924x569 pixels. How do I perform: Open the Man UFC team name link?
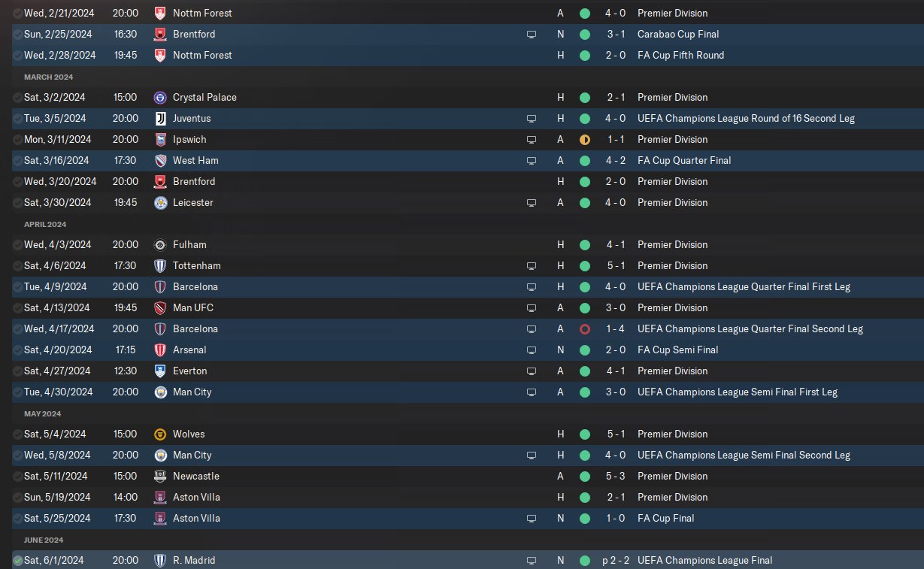192,307
